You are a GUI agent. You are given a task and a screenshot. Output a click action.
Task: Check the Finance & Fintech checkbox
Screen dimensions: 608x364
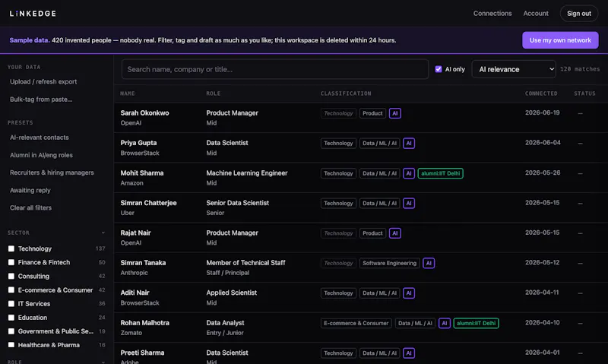tap(11, 262)
